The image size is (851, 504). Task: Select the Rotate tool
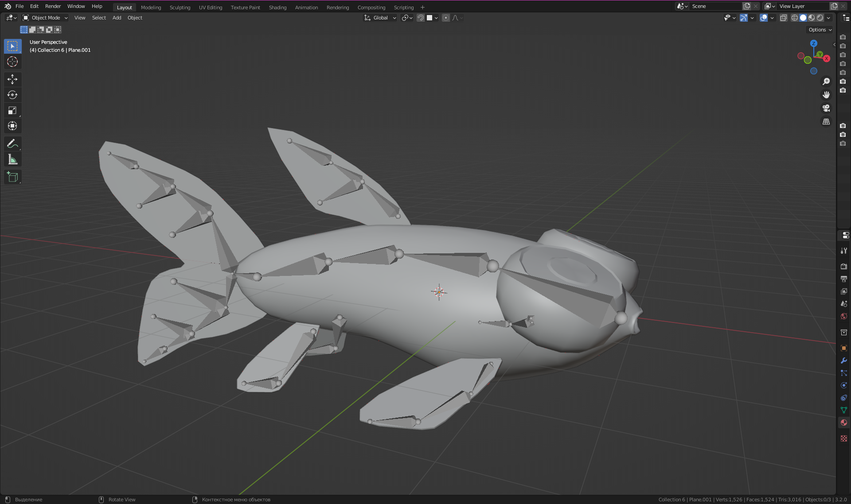(x=12, y=95)
